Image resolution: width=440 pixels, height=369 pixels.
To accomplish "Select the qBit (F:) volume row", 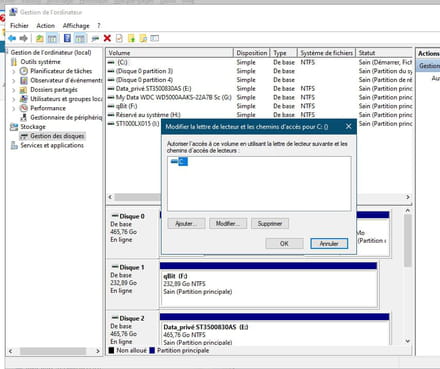I will pyautogui.click(x=259, y=106).
